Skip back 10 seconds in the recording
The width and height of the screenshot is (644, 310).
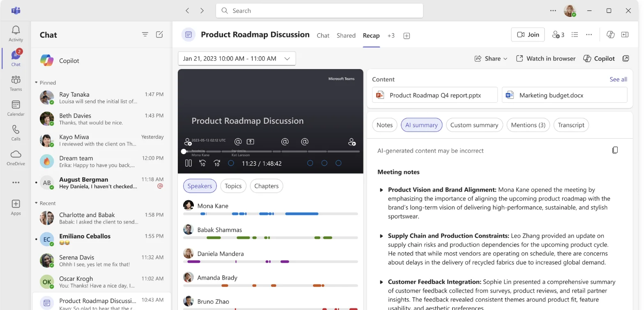point(202,163)
